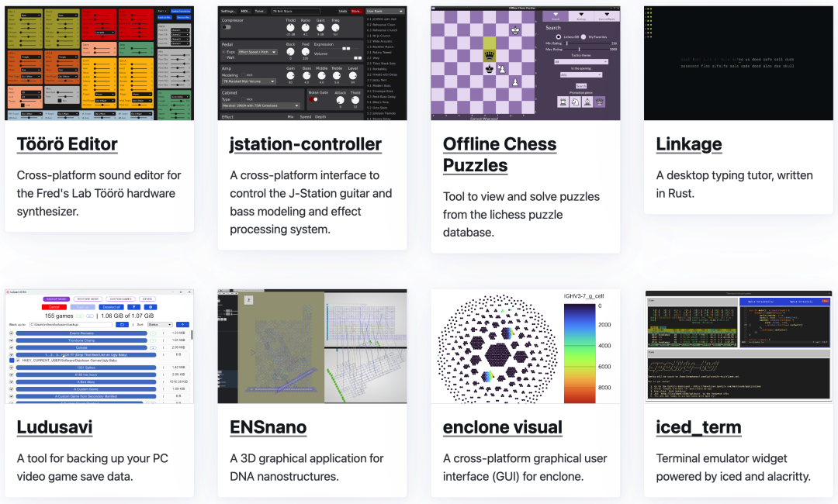Click the Search button in chess puzzles panel
The image size is (838, 504).
click(x=581, y=86)
